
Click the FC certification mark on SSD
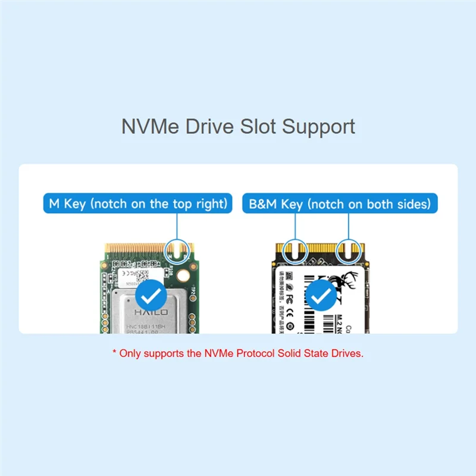[290, 299]
